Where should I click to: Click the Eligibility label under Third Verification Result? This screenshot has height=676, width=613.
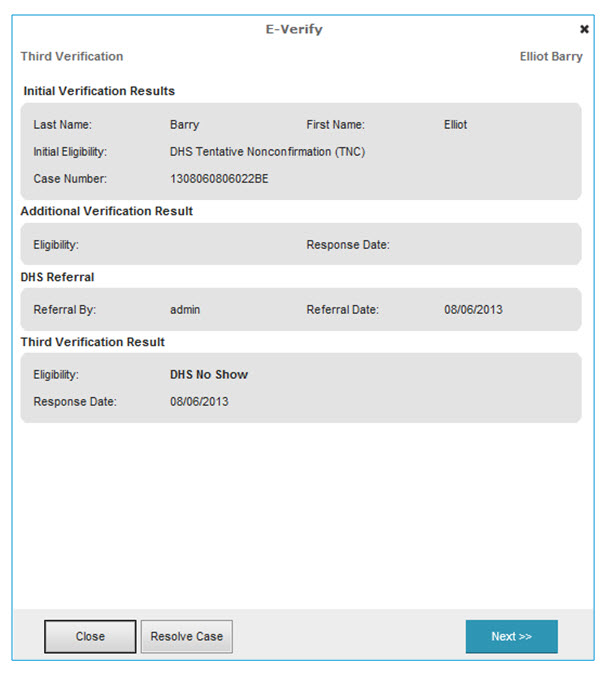tap(56, 374)
